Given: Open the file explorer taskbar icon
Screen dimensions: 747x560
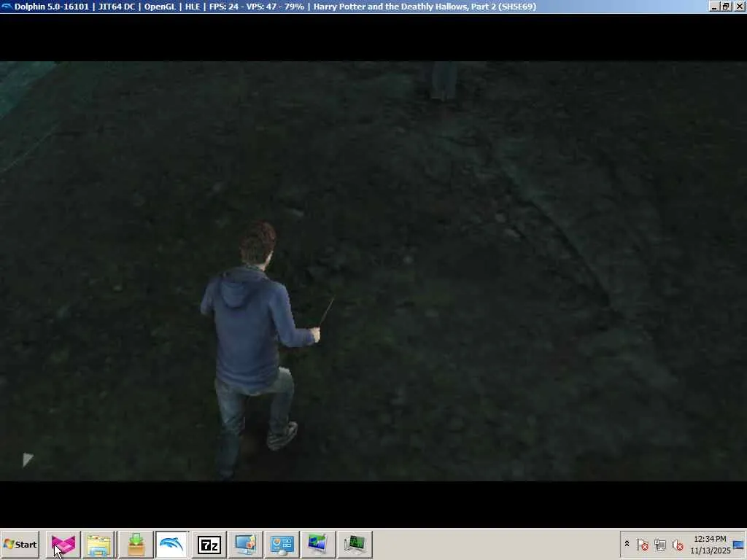Looking at the screenshot, I should [x=99, y=544].
